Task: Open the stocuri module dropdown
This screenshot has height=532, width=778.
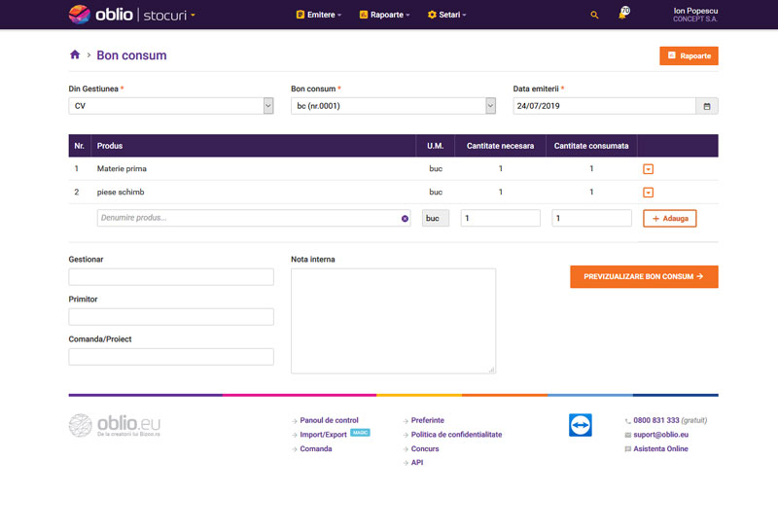Action: tap(168, 16)
